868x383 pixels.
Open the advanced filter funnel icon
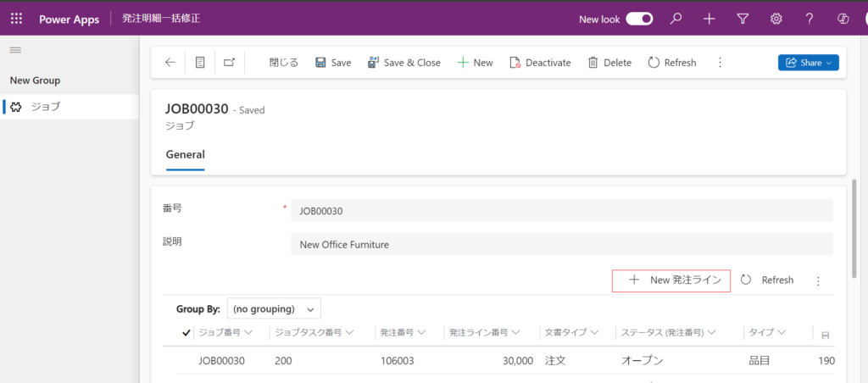coord(743,19)
